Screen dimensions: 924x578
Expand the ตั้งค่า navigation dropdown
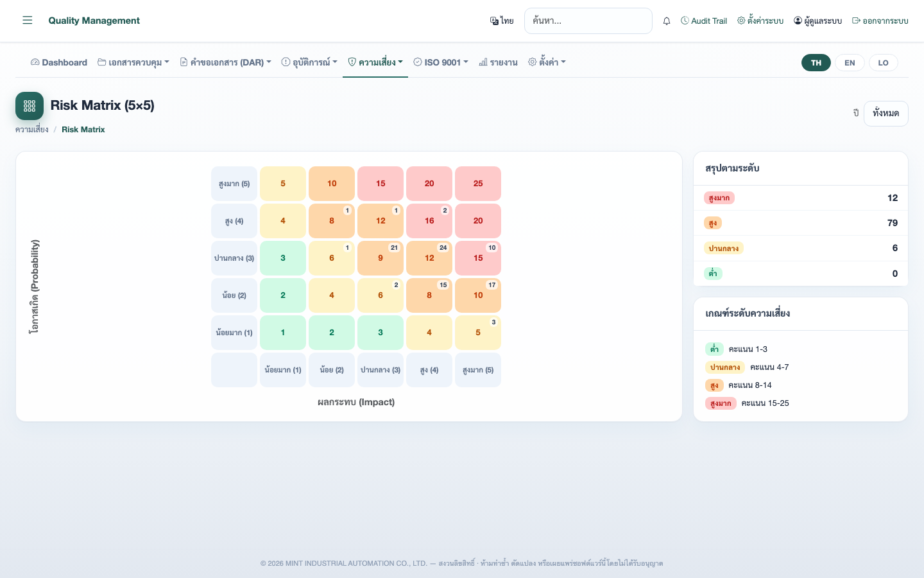547,62
